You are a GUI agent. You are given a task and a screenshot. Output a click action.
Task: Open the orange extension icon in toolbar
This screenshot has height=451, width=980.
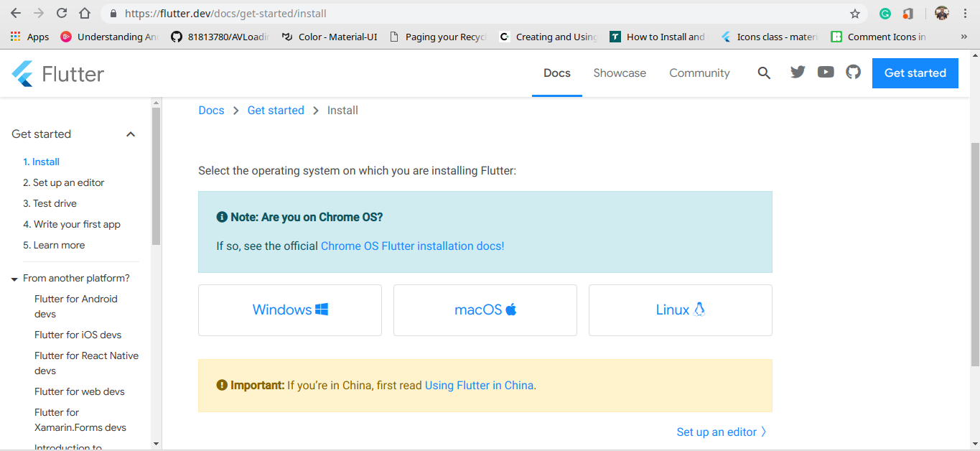[x=908, y=13]
